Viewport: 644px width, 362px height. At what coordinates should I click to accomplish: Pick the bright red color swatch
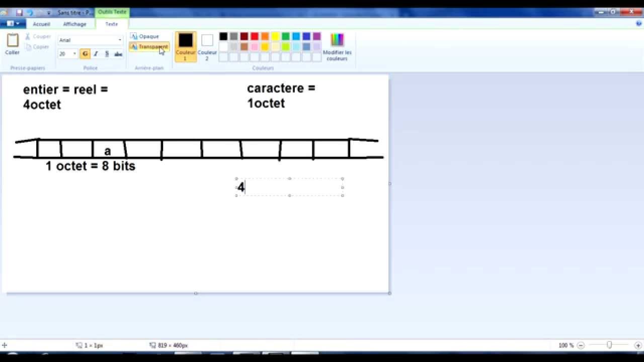pos(255,36)
